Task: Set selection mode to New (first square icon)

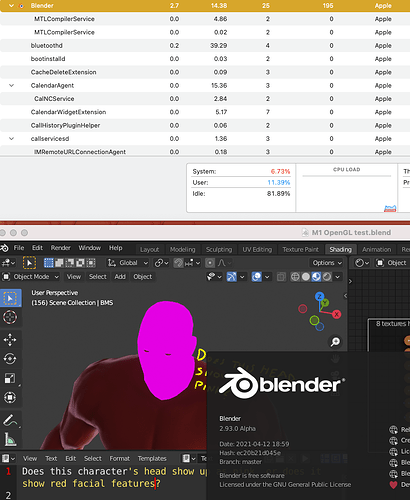Action: coord(49,263)
